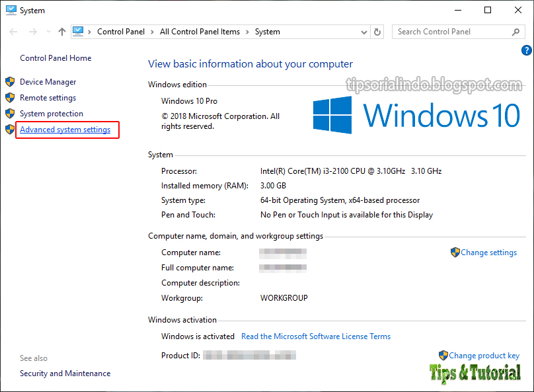Refresh the System page
Image resolution: width=534 pixels, height=392 pixels.
pos(377,32)
